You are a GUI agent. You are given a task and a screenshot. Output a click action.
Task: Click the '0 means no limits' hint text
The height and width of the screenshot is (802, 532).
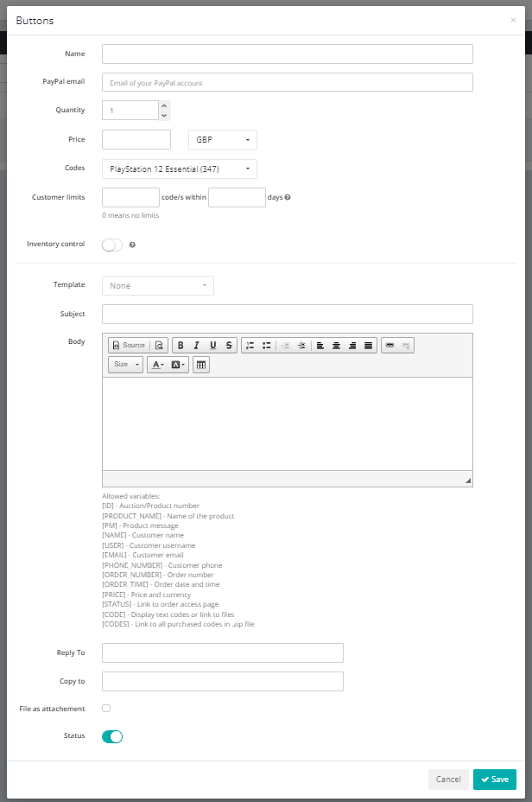tap(130, 215)
